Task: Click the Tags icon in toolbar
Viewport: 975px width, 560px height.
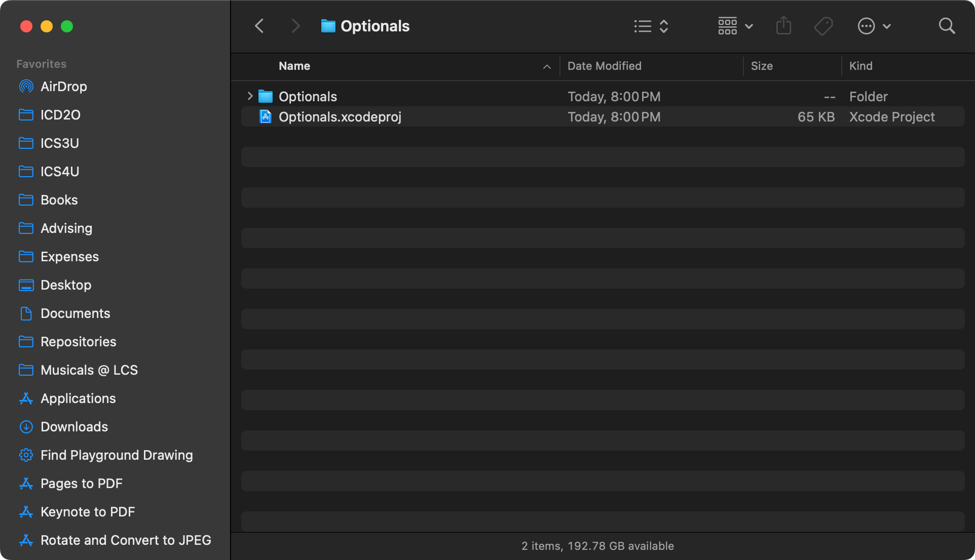Action: (823, 26)
